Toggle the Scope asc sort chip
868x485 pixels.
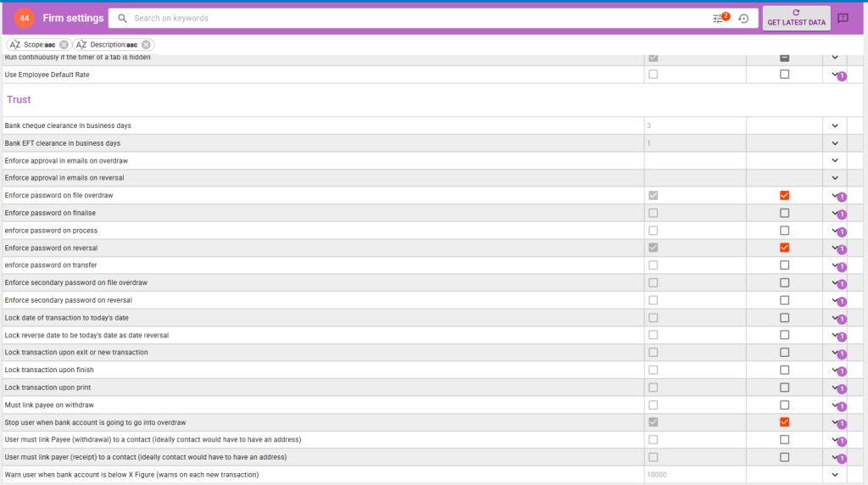point(33,45)
